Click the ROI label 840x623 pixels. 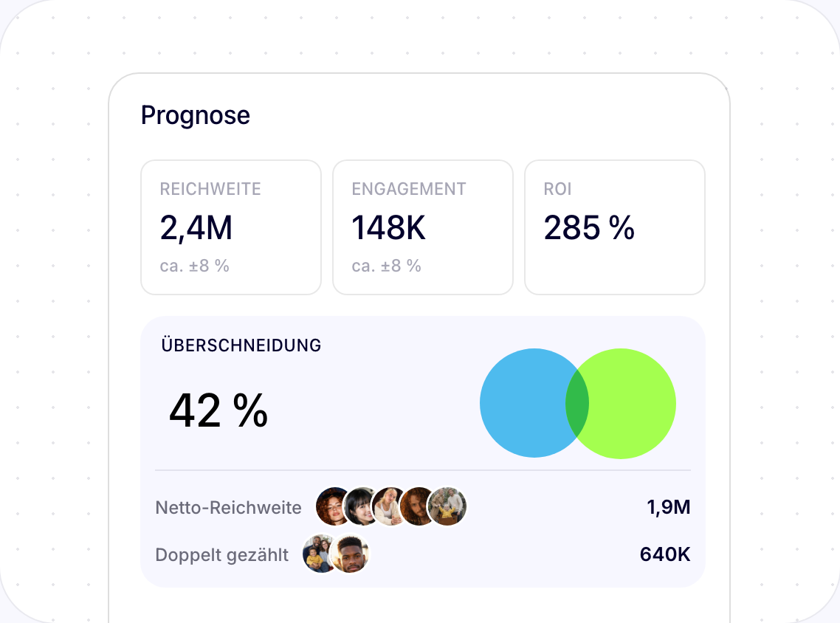558,189
